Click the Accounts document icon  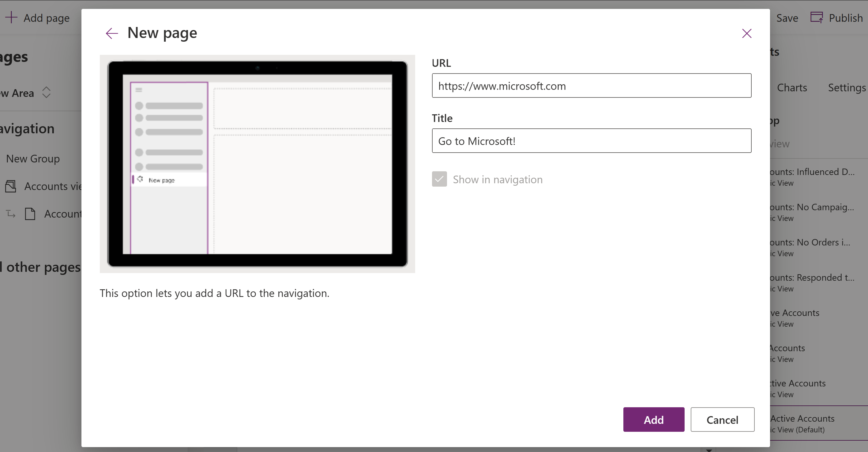pos(30,214)
